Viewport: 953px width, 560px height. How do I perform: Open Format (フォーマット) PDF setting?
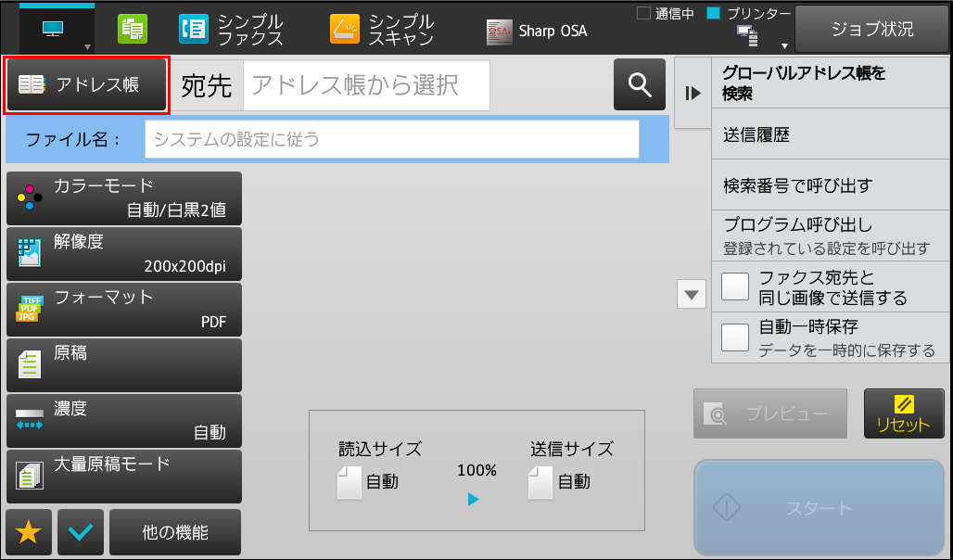(x=124, y=310)
